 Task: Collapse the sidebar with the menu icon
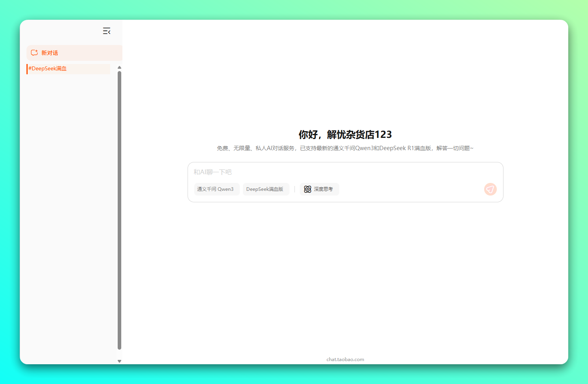(x=107, y=31)
